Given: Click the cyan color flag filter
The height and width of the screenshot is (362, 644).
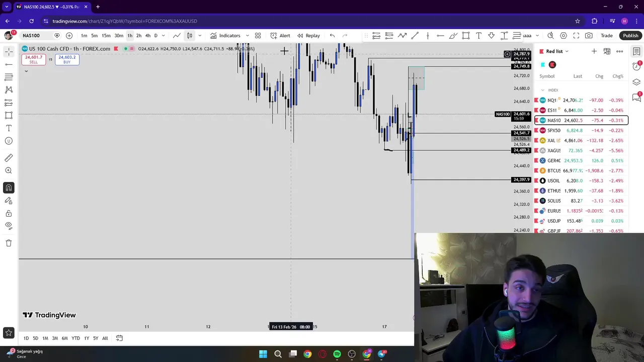Looking at the screenshot, I should tap(543, 65).
